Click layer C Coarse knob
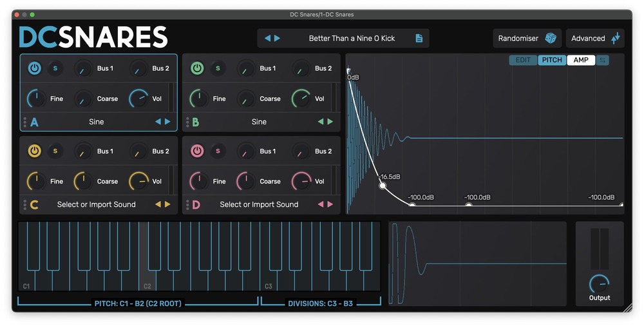 point(83,181)
